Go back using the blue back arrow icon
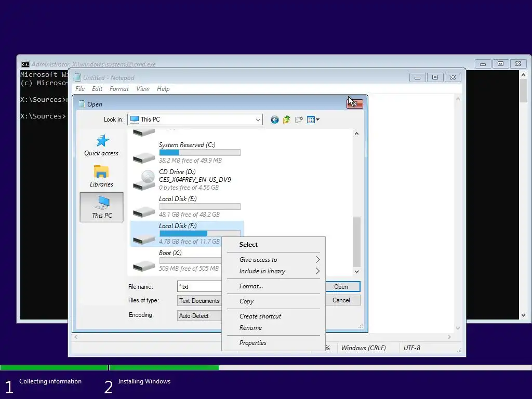The image size is (532, 399). [274, 119]
